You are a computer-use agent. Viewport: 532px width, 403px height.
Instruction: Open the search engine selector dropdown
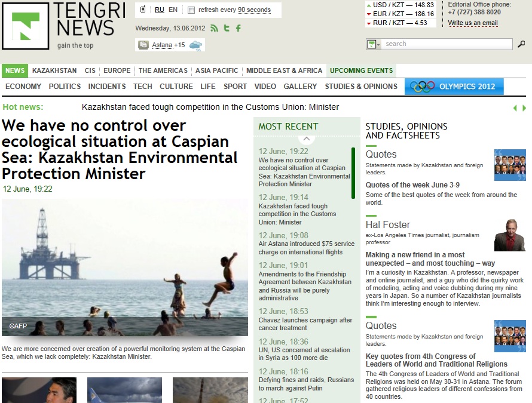374,44
